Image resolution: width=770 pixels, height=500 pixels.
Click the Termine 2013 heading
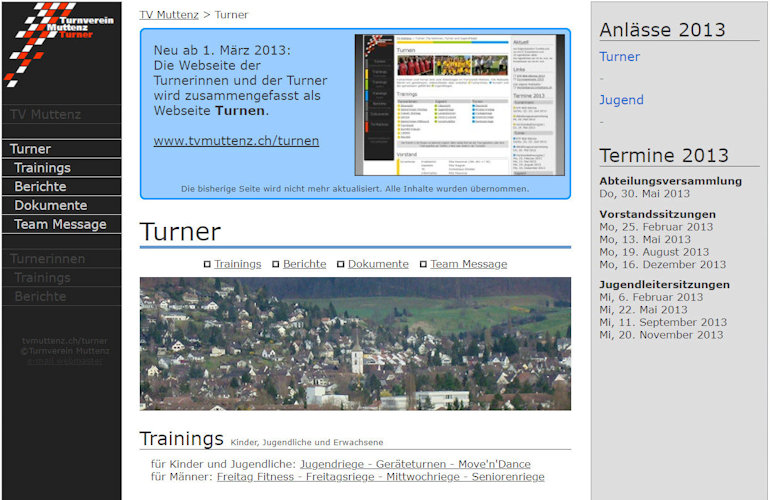[x=664, y=156]
